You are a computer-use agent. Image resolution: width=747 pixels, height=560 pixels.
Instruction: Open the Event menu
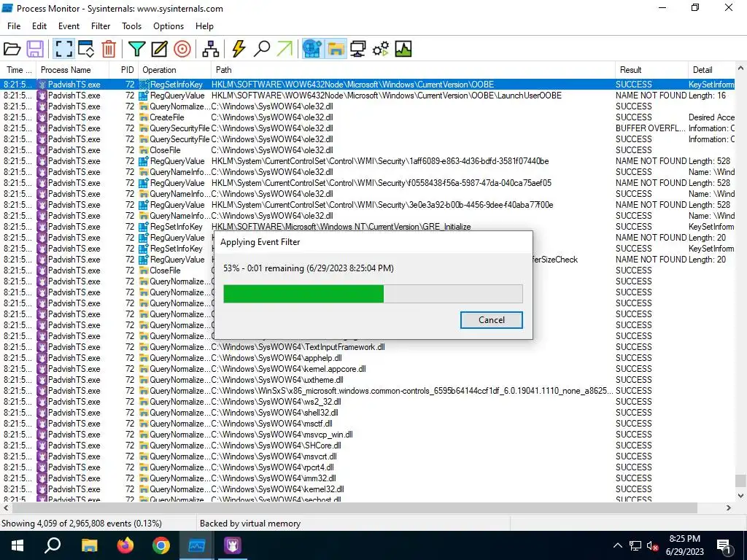[69, 26]
